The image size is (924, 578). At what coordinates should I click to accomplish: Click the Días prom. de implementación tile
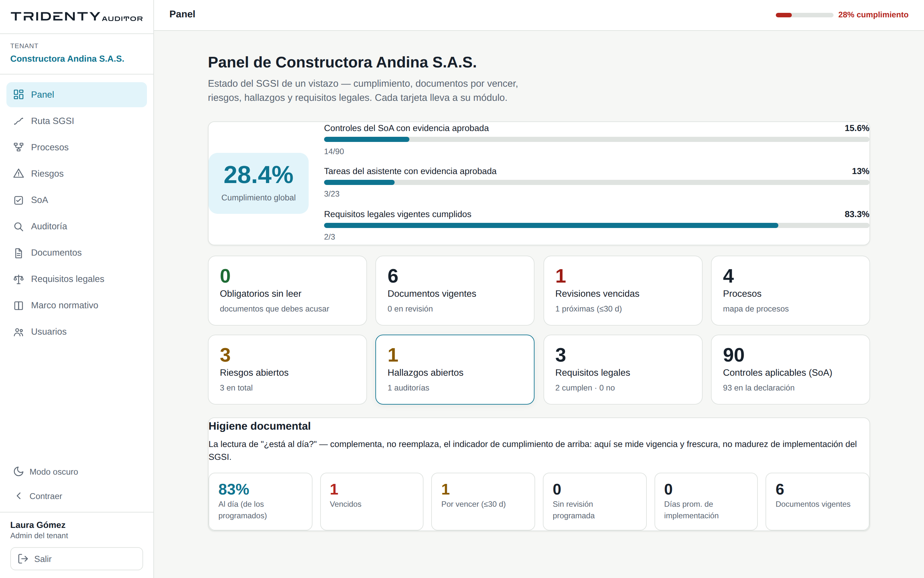click(x=706, y=501)
